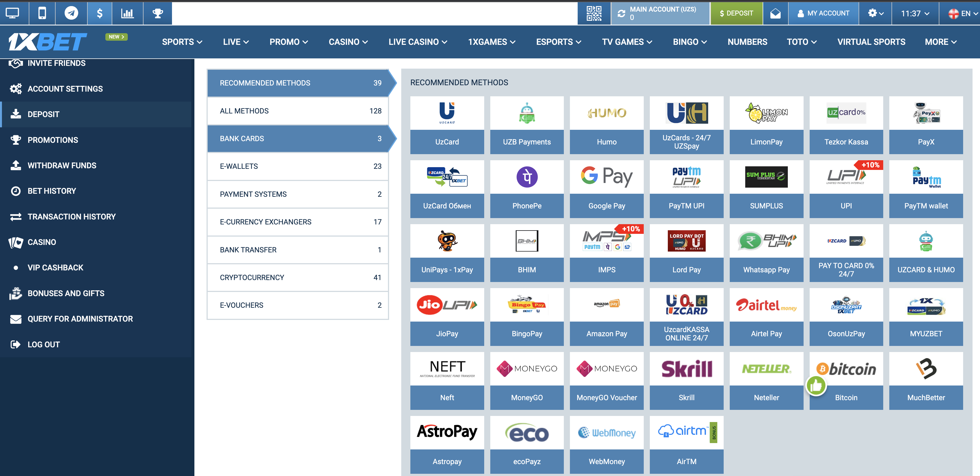The width and height of the screenshot is (980, 476).
Task: Open the statistics bar chart icon
Action: 127,13
